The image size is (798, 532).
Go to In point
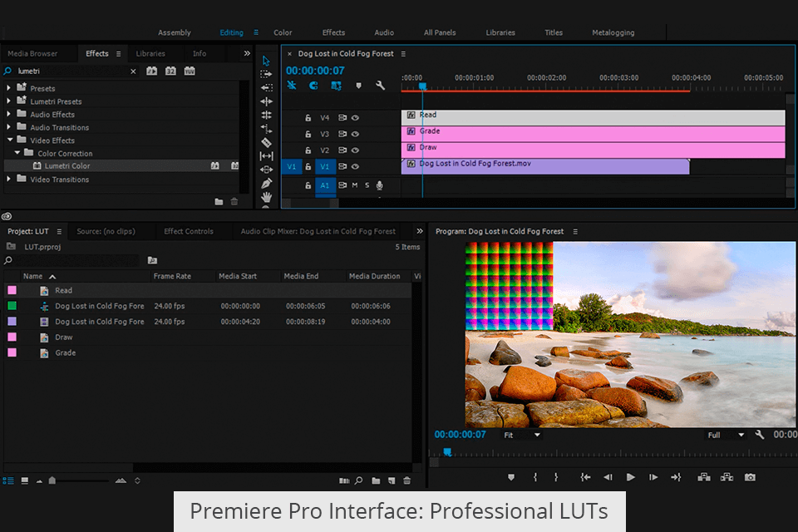pos(585,477)
